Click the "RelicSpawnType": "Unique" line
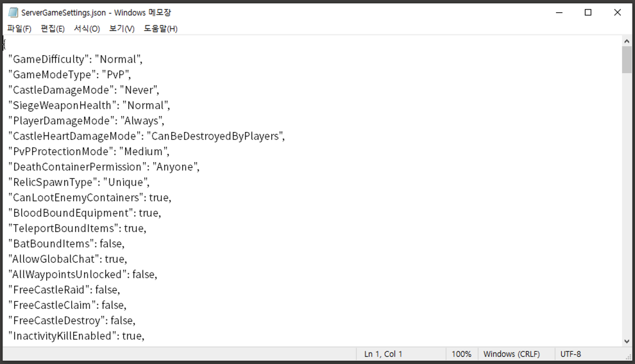 coord(79,183)
